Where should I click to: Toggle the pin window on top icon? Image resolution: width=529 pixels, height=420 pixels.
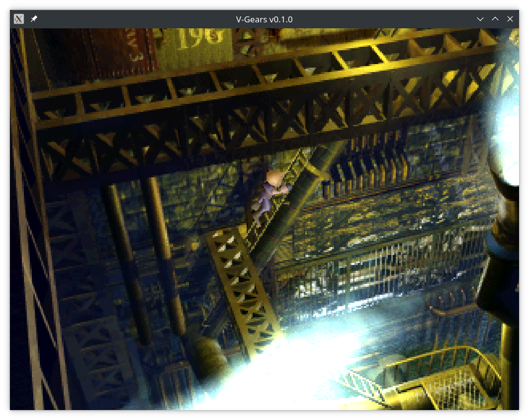[34, 19]
